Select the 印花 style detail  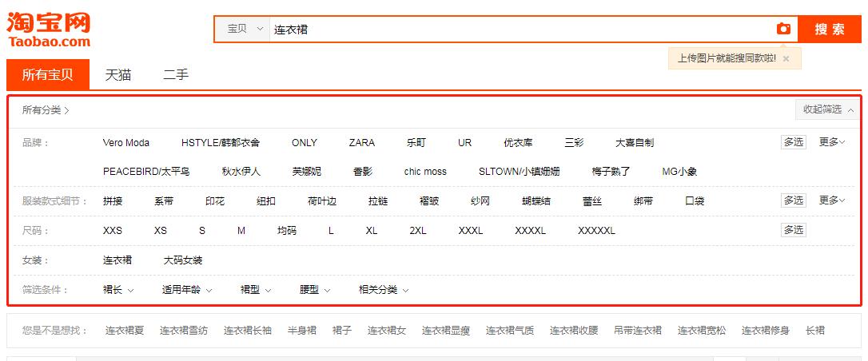[215, 200]
